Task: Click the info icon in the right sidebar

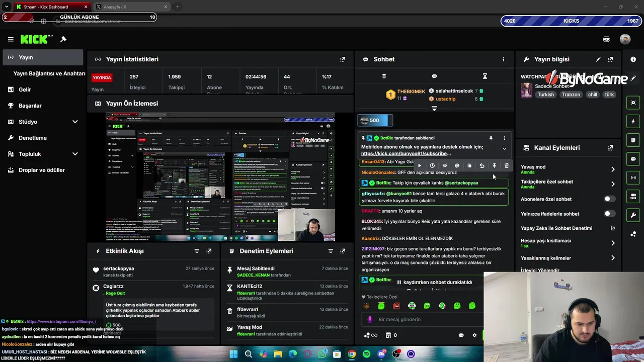Action: tap(633, 59)
